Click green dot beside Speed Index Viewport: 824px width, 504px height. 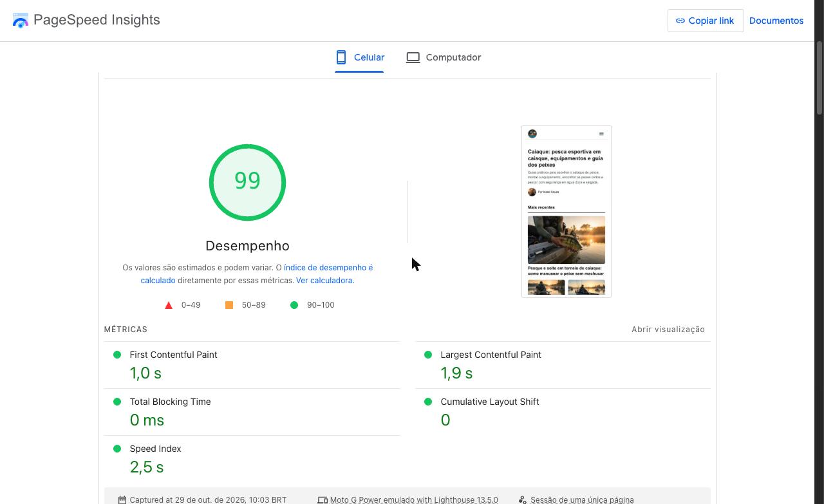pos(117,449)
